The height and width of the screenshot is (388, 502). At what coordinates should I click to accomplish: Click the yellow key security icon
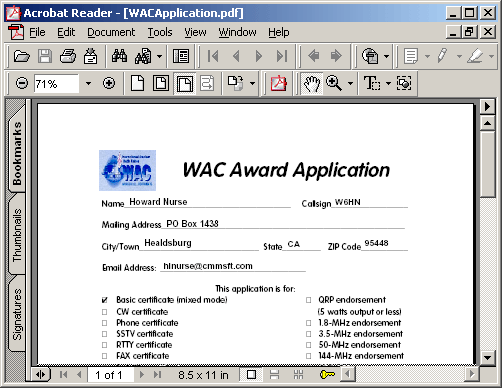click(x=327, y=374)
